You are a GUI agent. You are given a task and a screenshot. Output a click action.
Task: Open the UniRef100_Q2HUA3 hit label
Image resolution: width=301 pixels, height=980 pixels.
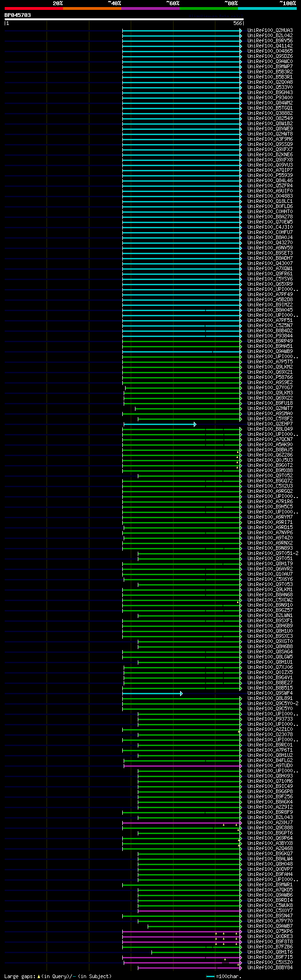(x=270, y=30)
